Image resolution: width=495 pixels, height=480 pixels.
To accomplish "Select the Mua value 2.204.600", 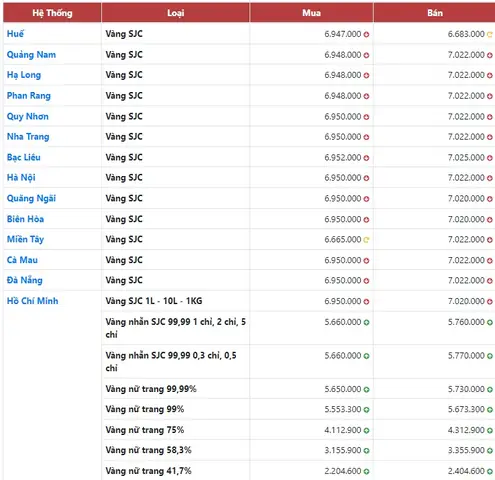I will coord(343,471).
